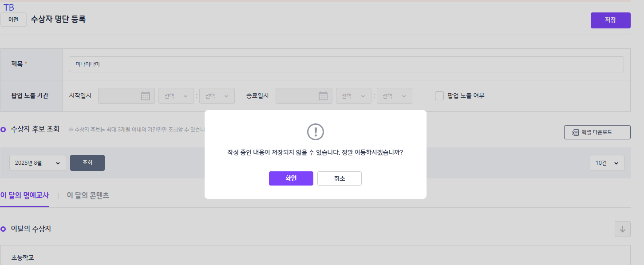Click the start date calendar icon
Viewport: 644px width, 265px height.
pyautogui.click(x=145, y=96)
